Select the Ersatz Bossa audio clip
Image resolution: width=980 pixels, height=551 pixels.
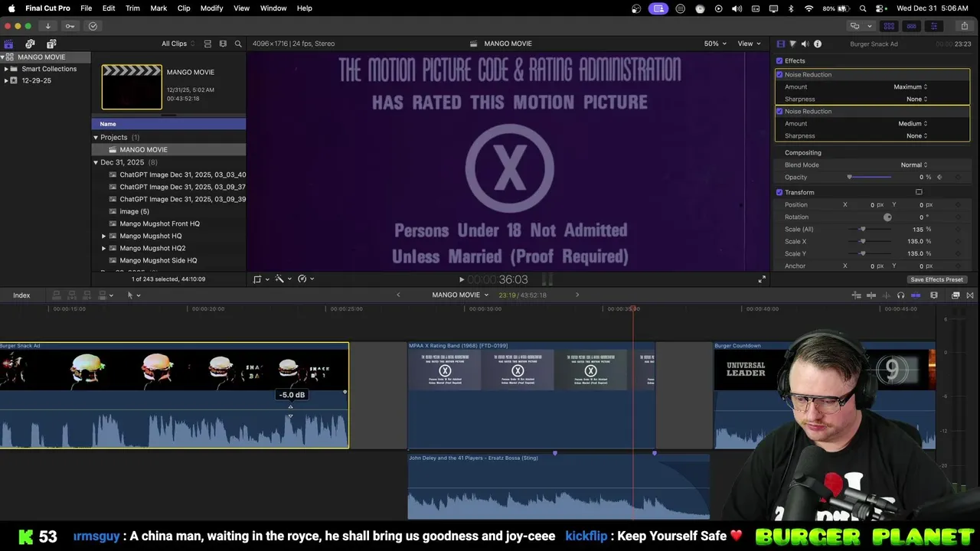point(558,486)
